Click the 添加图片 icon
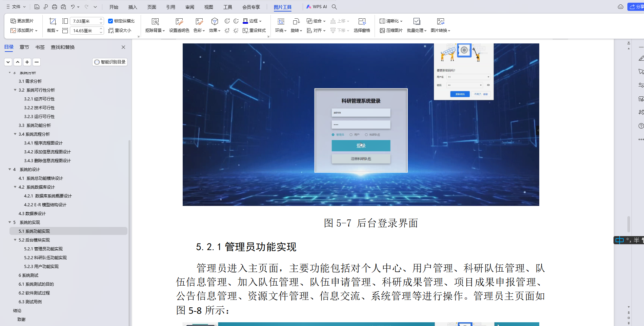The image size is (644, 326). pos(24,30)
